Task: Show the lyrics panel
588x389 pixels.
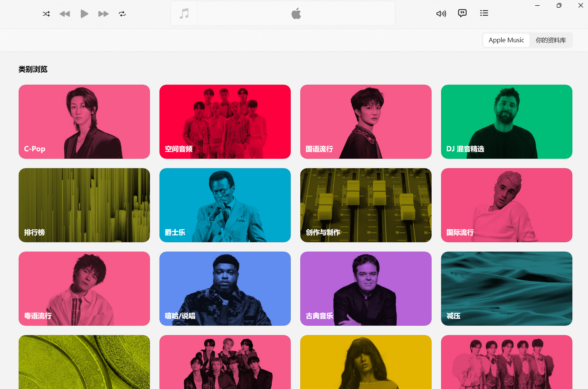Action: point(462,13)
